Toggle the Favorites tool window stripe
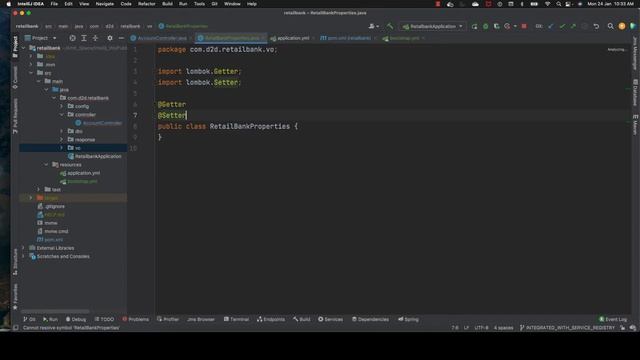 coord(15,296)
